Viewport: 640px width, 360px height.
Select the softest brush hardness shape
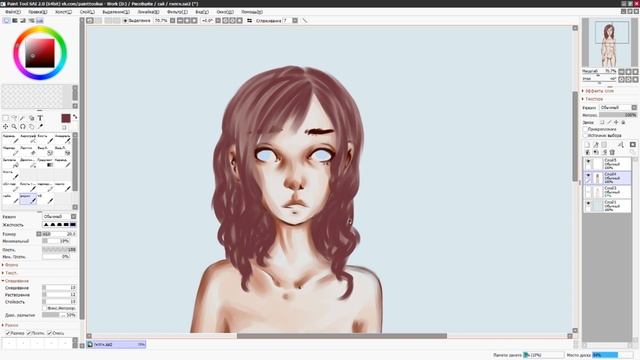click(46, 224)
